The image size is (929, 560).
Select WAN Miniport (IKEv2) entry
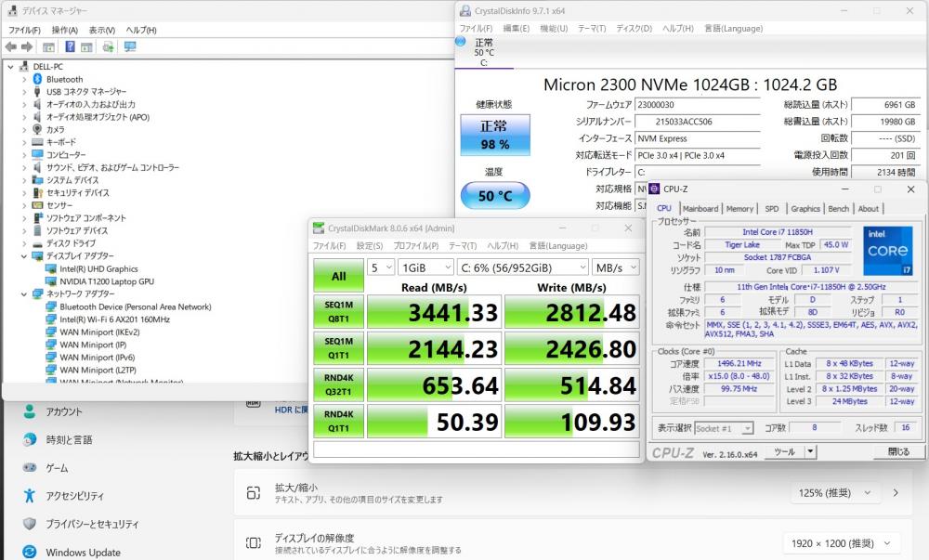pos(99,332)
